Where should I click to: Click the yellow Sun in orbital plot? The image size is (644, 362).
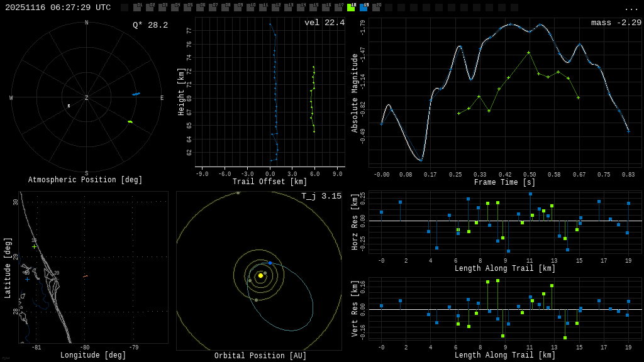(260, 275)
